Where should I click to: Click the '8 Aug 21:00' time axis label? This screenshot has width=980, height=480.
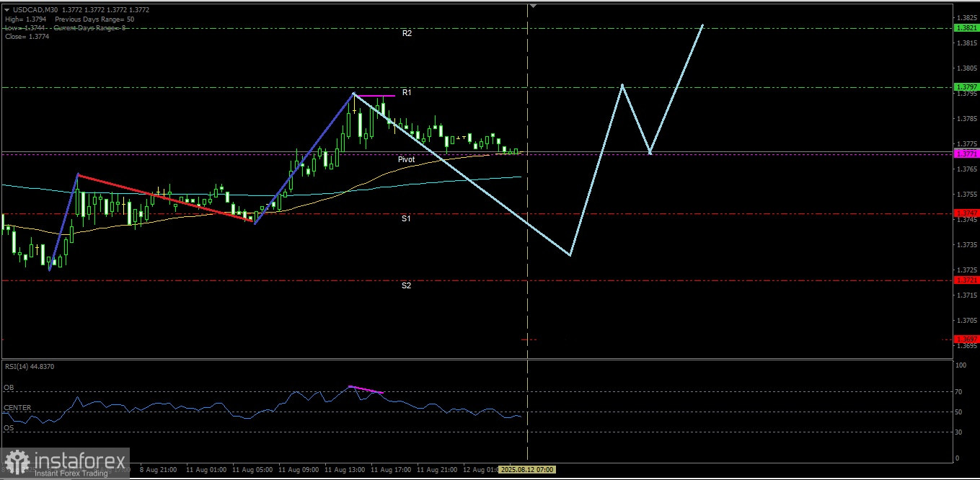(x=158, y=470)
